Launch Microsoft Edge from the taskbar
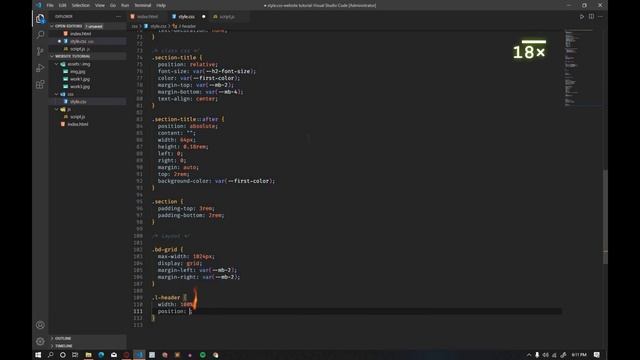The height and width of the screenshot is (360, 640). pyautogui.click(x=101, y=355)
